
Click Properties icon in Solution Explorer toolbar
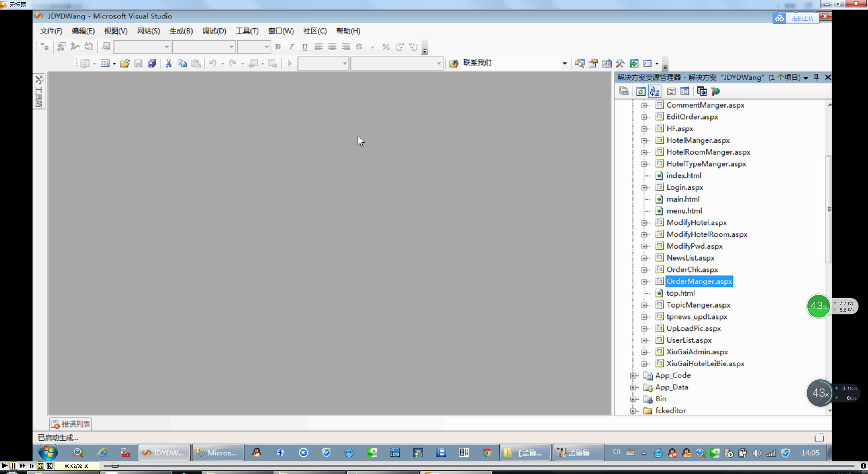(x=624, y=91)
